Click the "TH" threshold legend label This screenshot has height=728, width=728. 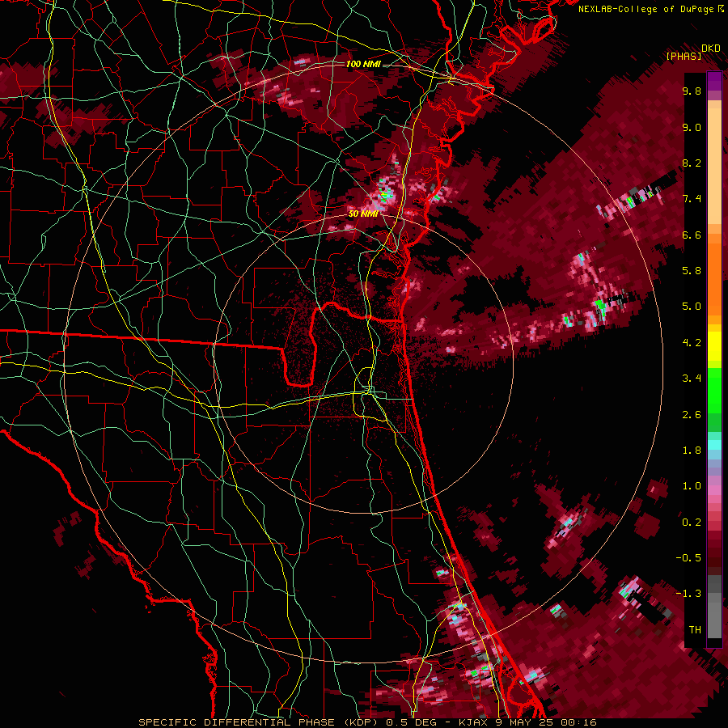(x=695, y=629)
